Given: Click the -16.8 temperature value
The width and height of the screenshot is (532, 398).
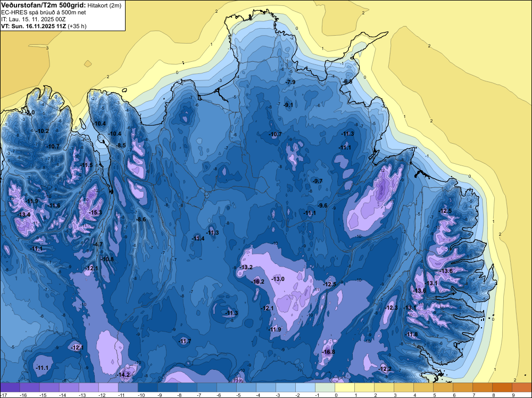Looking at the screenshot, I should pos(328,352).
